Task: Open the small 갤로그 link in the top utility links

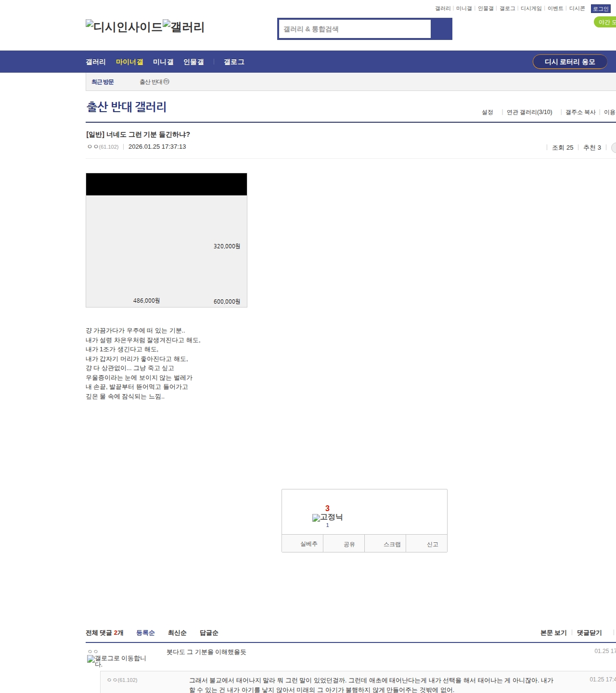Action: (x=507, y=8)
